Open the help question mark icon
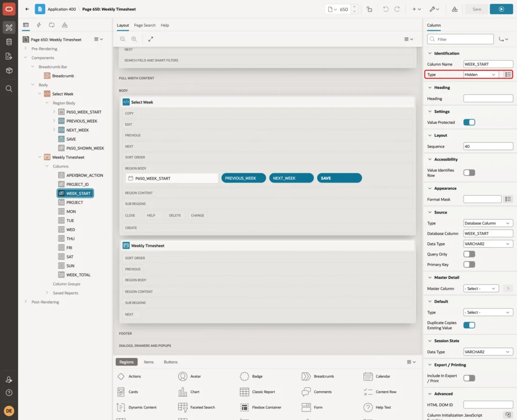Screen dimensions: 517x420 9,393
